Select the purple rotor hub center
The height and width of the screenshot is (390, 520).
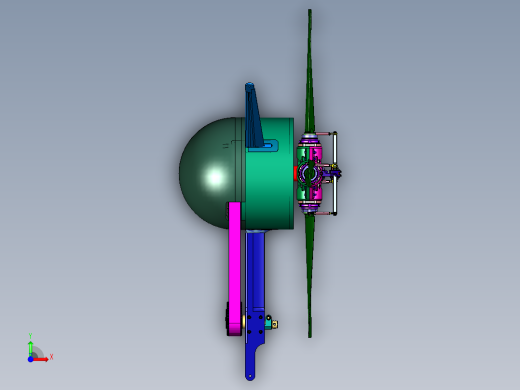(309, 173)
